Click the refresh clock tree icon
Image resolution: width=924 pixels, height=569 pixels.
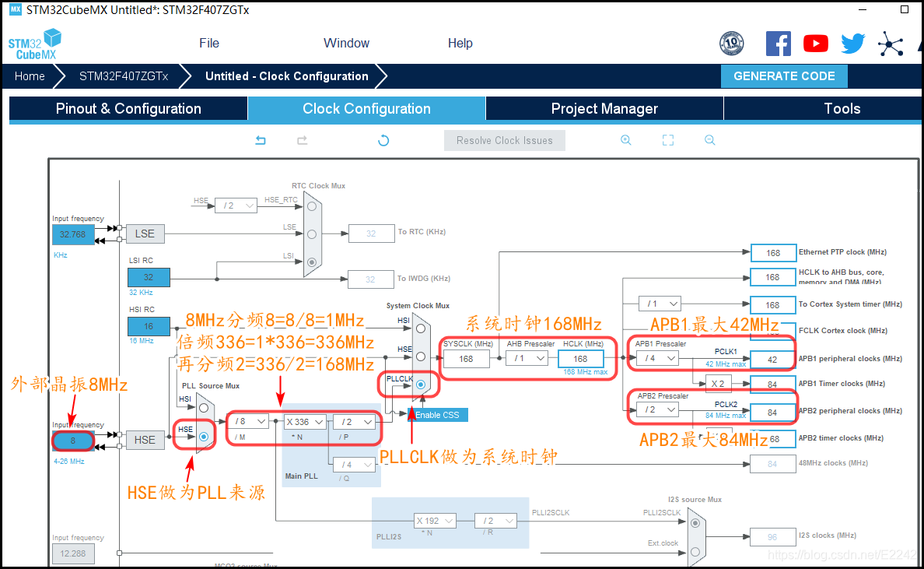383,140
